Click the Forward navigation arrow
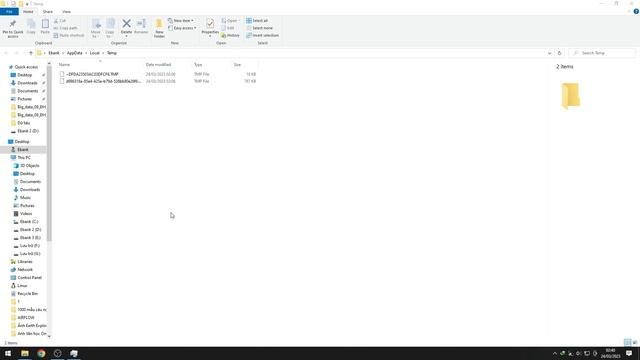This screenshot has height=360, width=640. (16, 53)
